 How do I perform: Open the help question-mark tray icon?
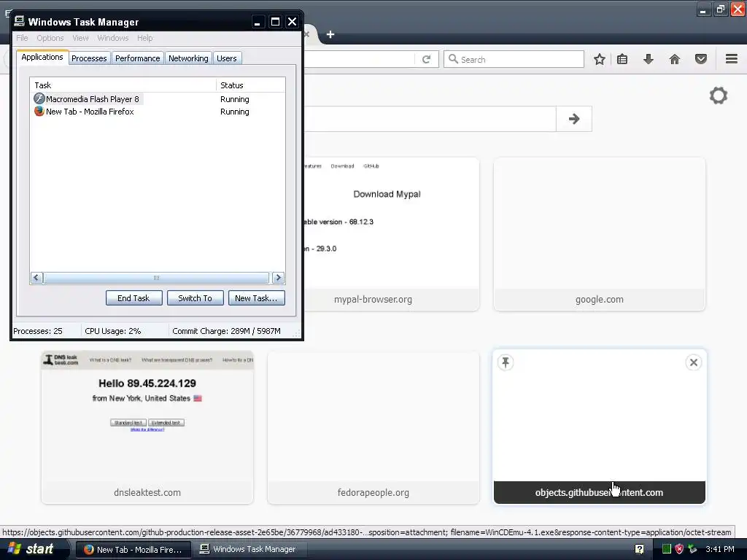coord(639,549)
